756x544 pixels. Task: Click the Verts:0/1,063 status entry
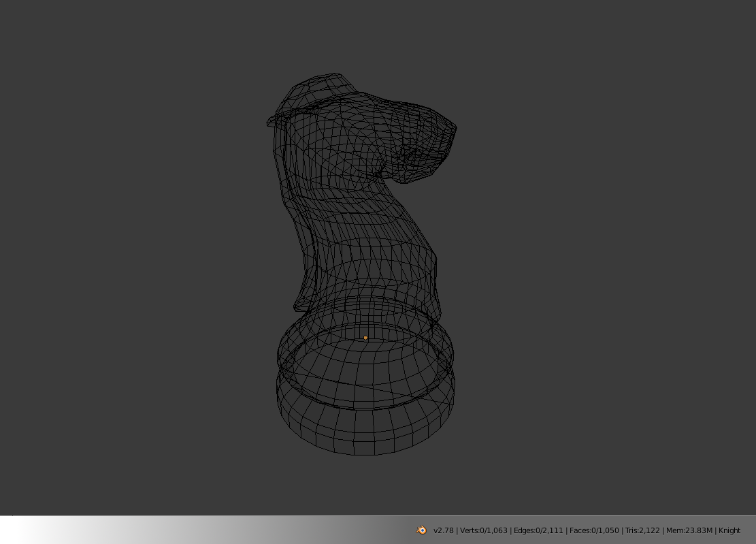pos(484,530)
